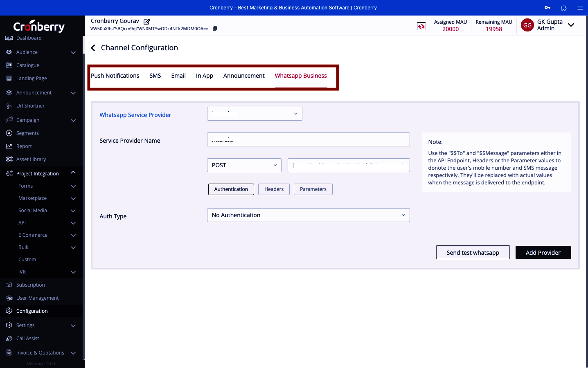588x368 pixels.
Task: Expand the Marketplace submenu
Action: [x=73, y=198]
